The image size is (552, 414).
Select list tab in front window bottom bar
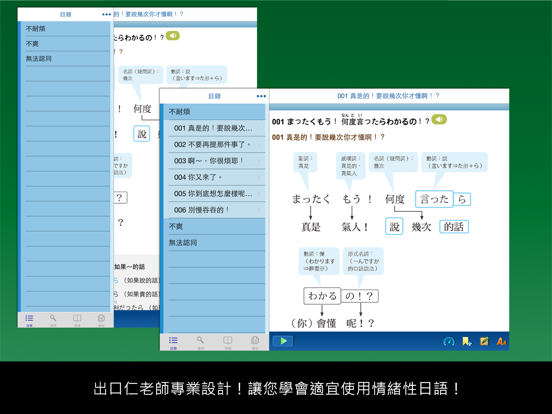tap(173, 342)
